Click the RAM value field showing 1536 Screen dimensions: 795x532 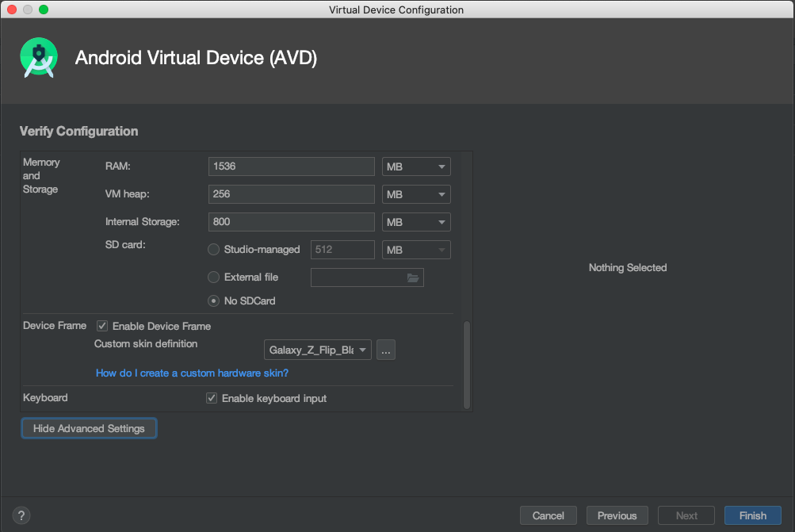click(x=292, y=166)
